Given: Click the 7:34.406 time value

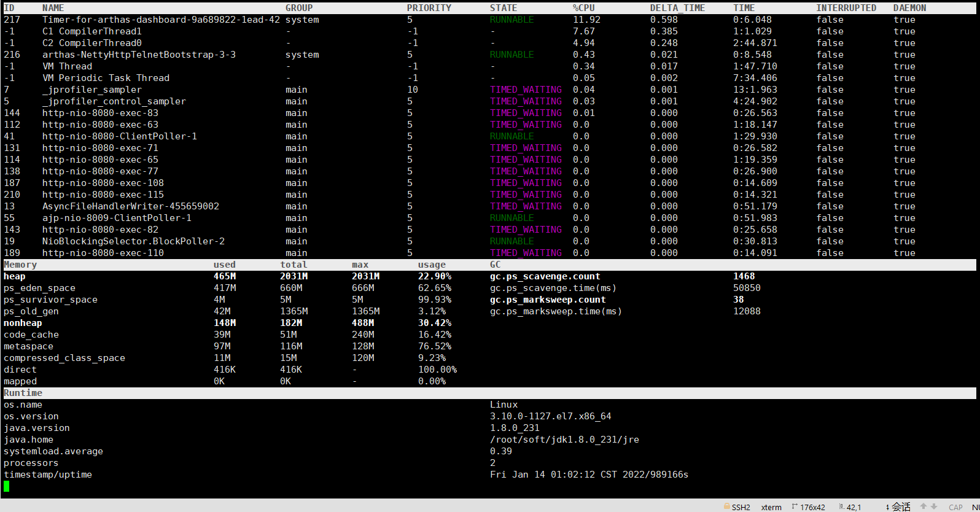Looking at the screenshot, I should coord(755,78).
